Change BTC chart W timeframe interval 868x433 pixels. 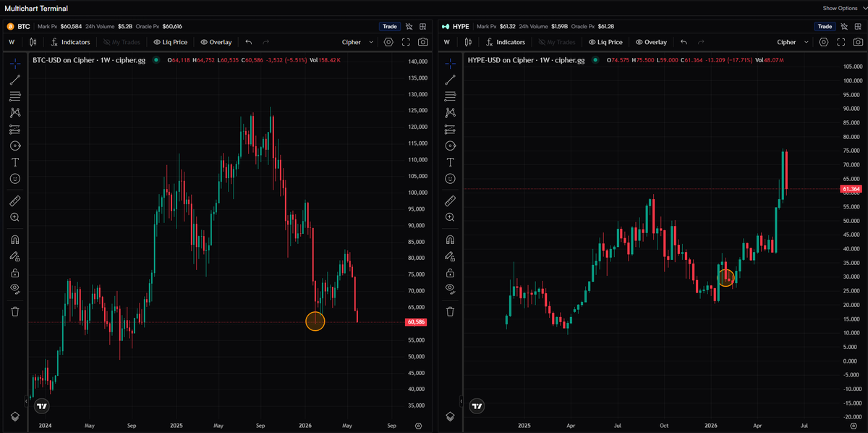point(12,42)
